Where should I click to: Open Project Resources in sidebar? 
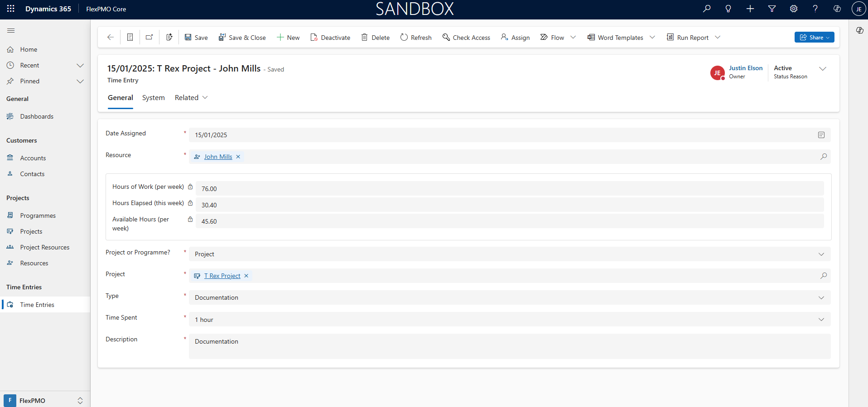[x=45, y=247]
